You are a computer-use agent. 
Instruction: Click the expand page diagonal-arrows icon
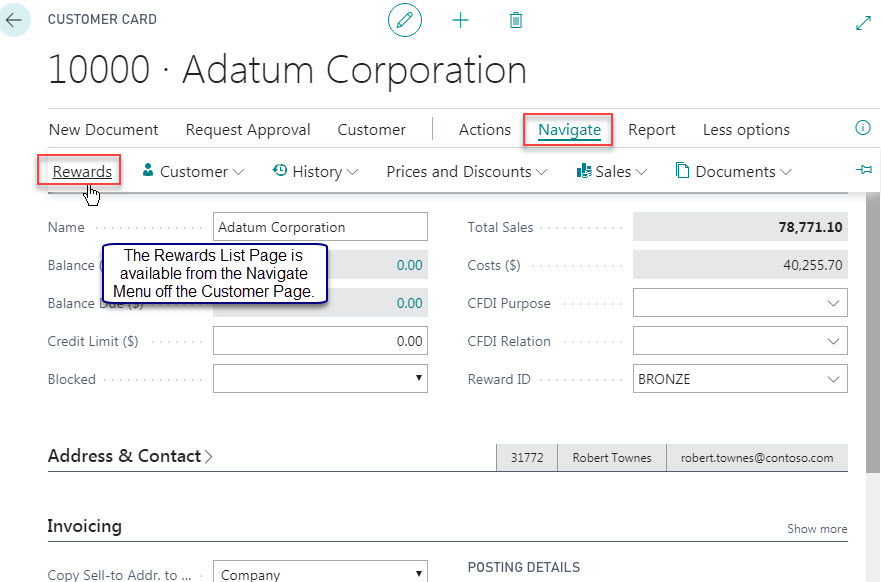point(863,23)
